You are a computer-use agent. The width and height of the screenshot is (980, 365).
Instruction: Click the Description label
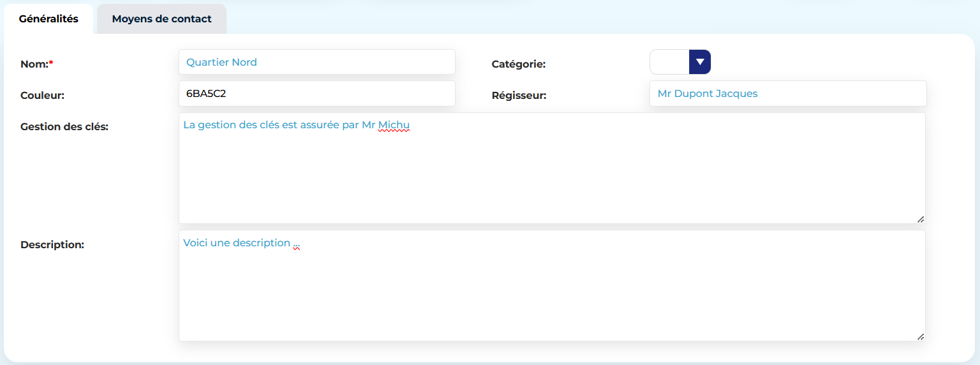52,244
